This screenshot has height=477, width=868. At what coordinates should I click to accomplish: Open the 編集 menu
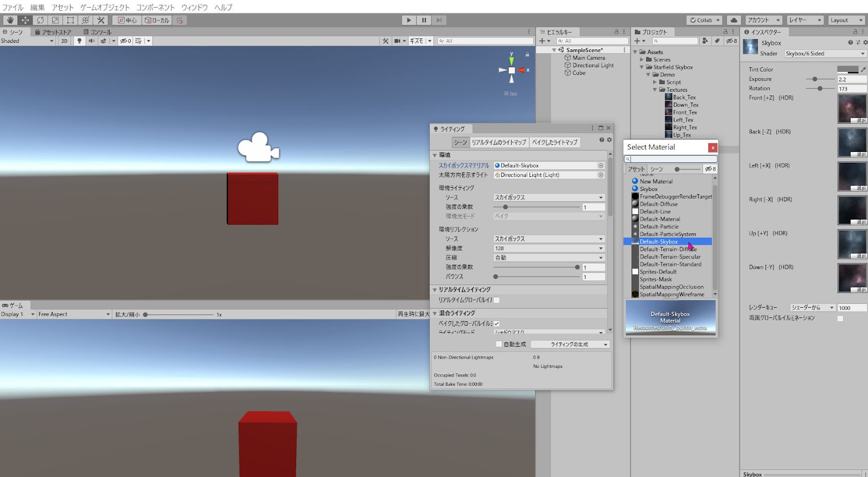[x=37, y=7]
